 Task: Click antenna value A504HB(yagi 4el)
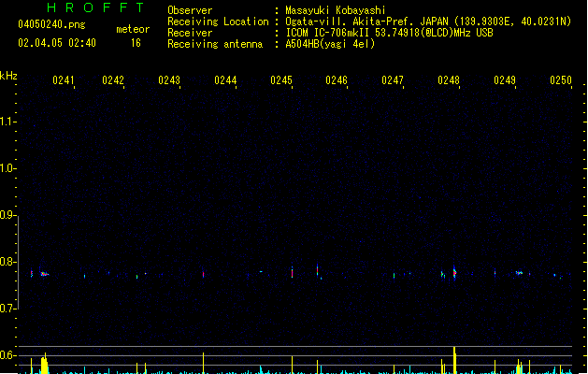point(330,44)
